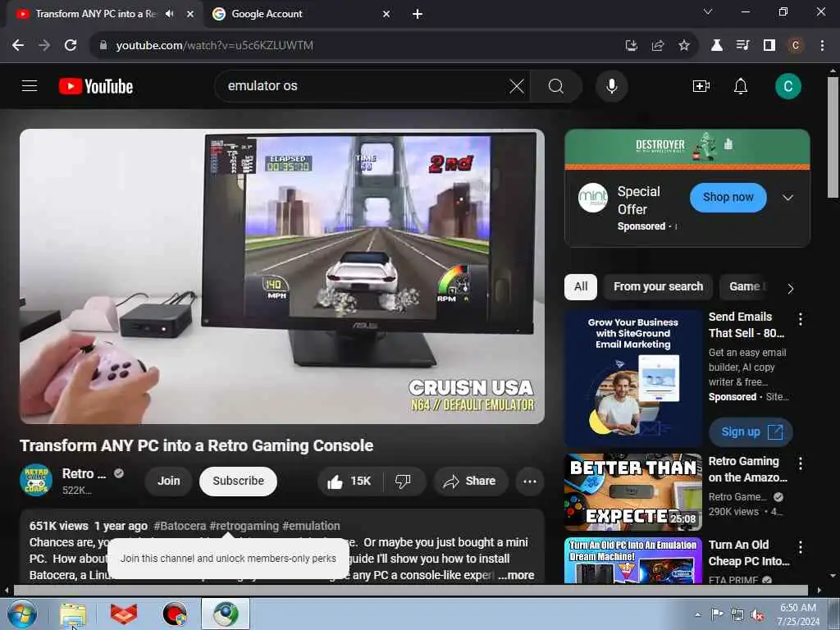Open the Turn An Old PC thumbnail
This screenshot has height=630, width=840.
632,560
